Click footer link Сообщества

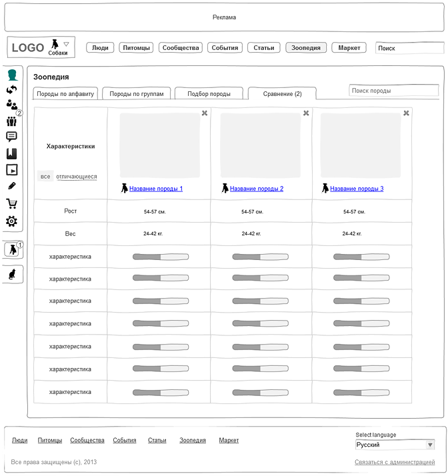pyautogui.click(x=87, y=440)
